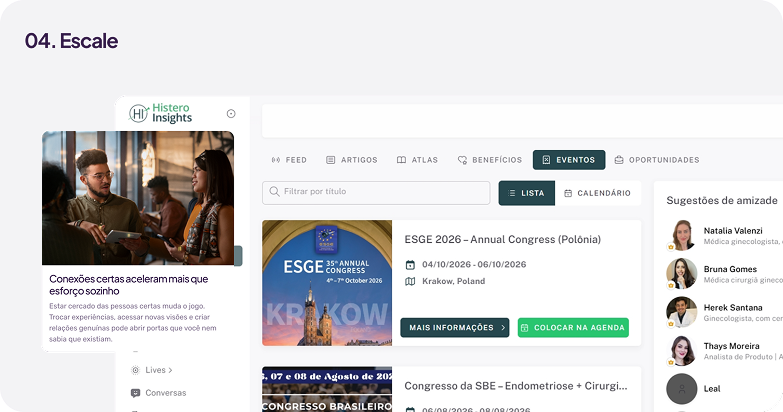The image size is (783, 412).
Task: Click the name Bruna Gomes
Action: coord(730,269)
